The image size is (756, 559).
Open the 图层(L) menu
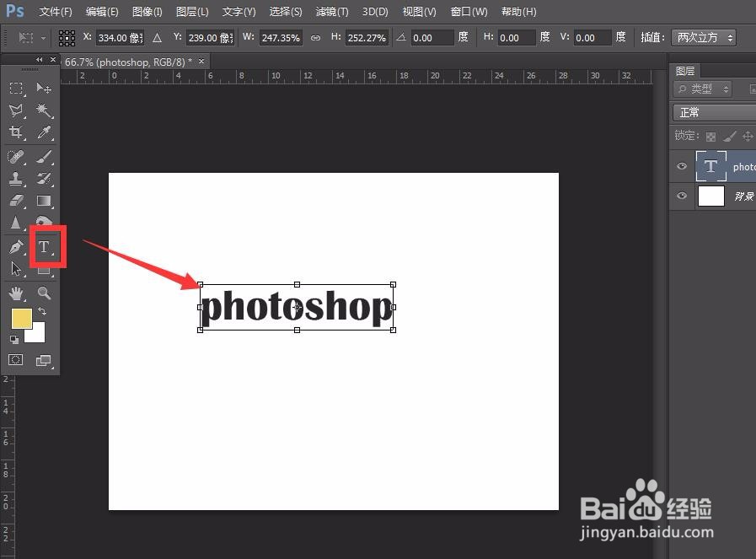point(192,12)
